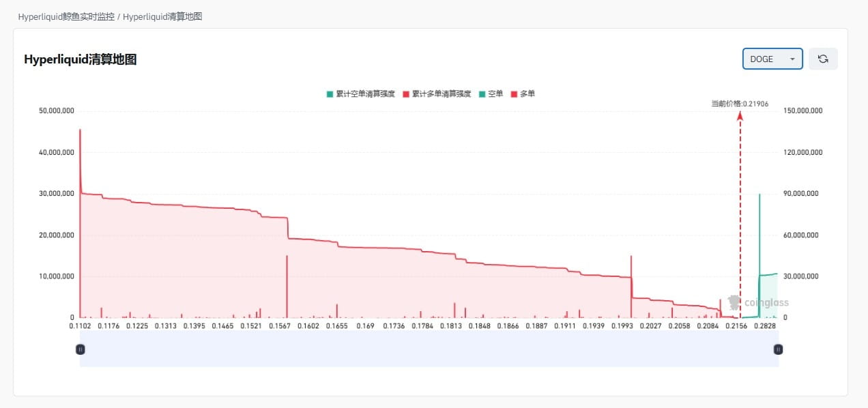Click x-axis label 0.1395
The image size is (868, 408).
[194, 327]
